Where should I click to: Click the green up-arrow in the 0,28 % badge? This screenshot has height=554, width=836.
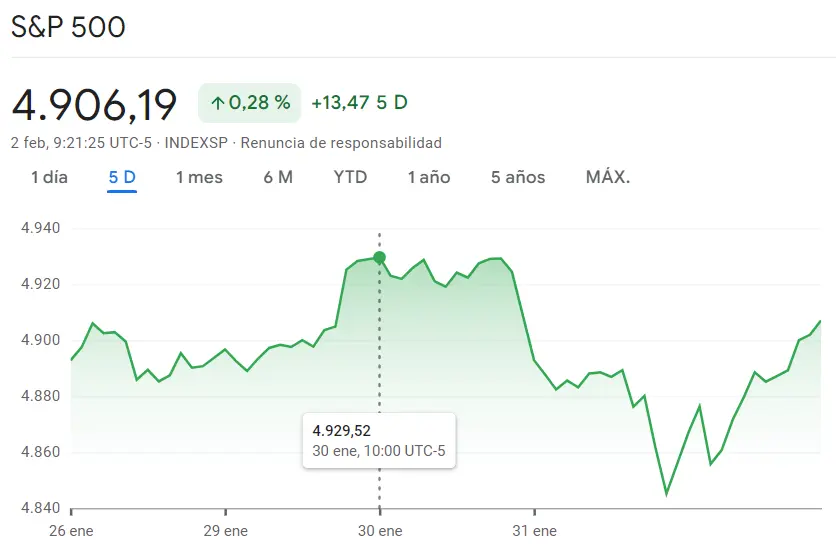(217, 103)
